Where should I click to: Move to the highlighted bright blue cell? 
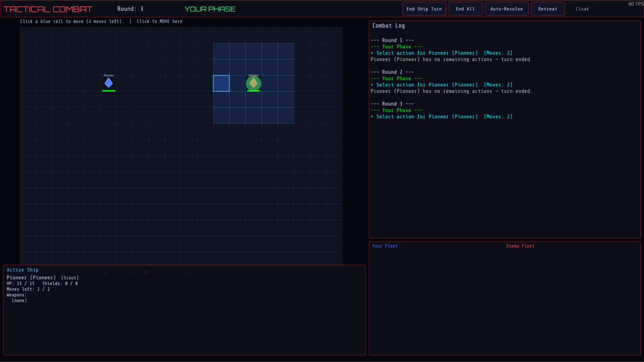(x=221, y=83)
